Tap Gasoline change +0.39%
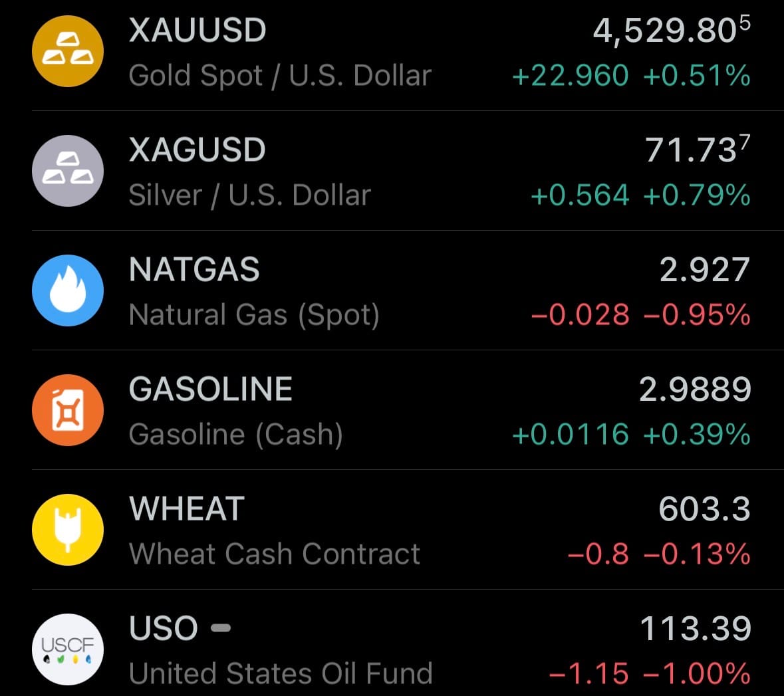Image resolution: width=784 pixels, height=696 pixels. (x=696, y=435)
